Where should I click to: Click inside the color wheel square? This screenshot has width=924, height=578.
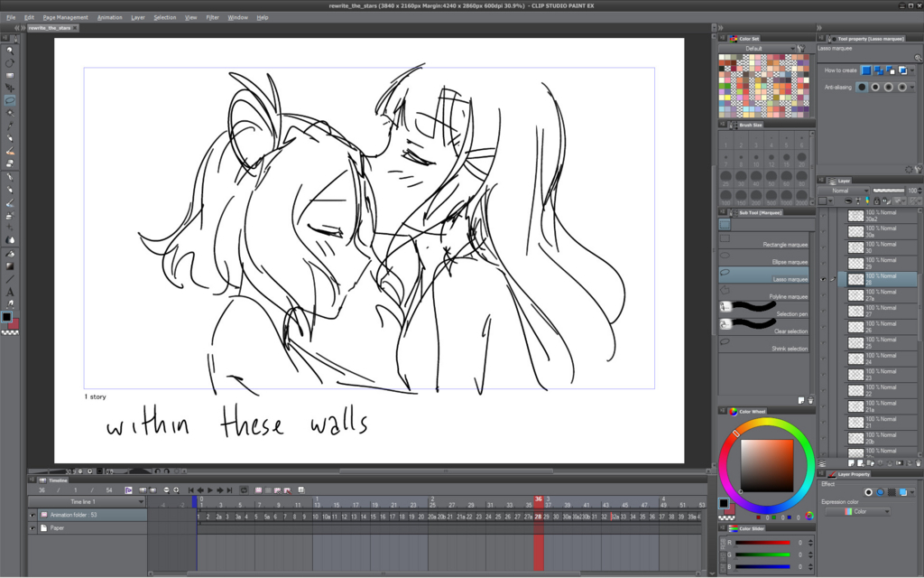767,465
